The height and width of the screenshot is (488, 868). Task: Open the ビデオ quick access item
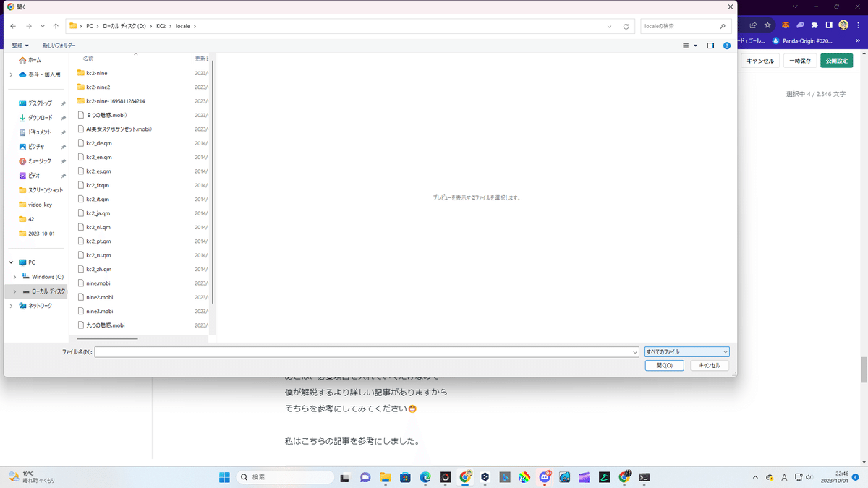[x=34, y=176]
